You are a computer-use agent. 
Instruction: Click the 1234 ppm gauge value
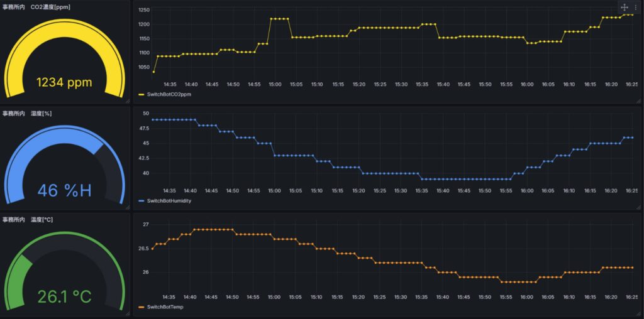click(x=64, y=82)
